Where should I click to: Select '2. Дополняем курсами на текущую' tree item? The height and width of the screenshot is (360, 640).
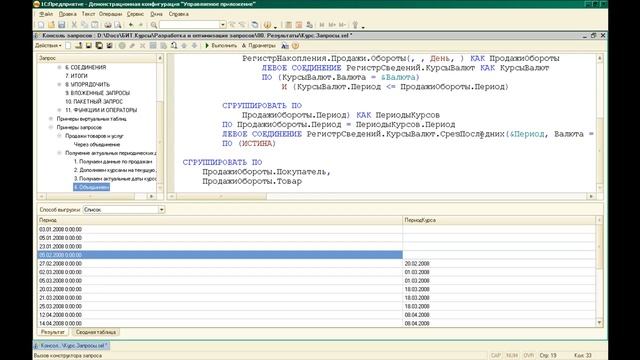pyautogui.click(x=115, y=170)
